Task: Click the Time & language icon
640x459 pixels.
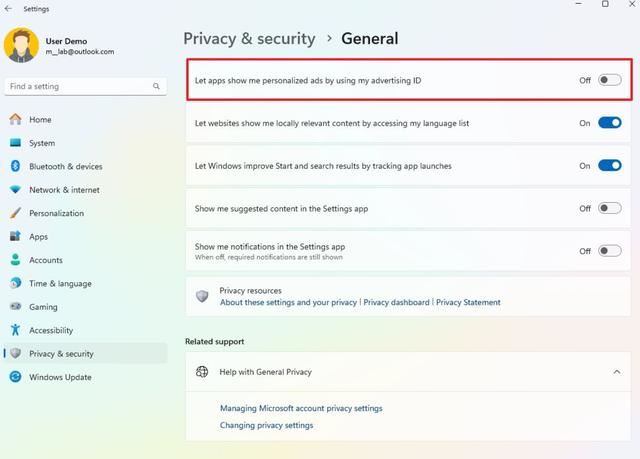Action: point(15,284)
